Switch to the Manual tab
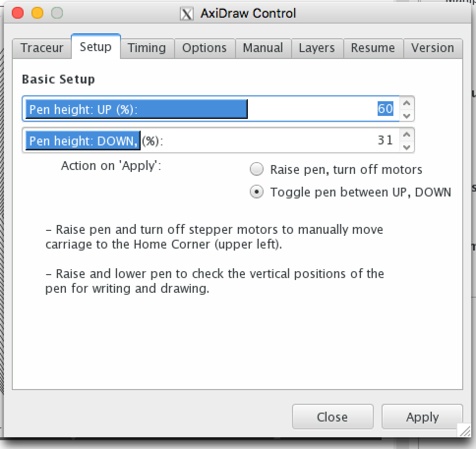 pyautogui.click(x=263, y=48)
